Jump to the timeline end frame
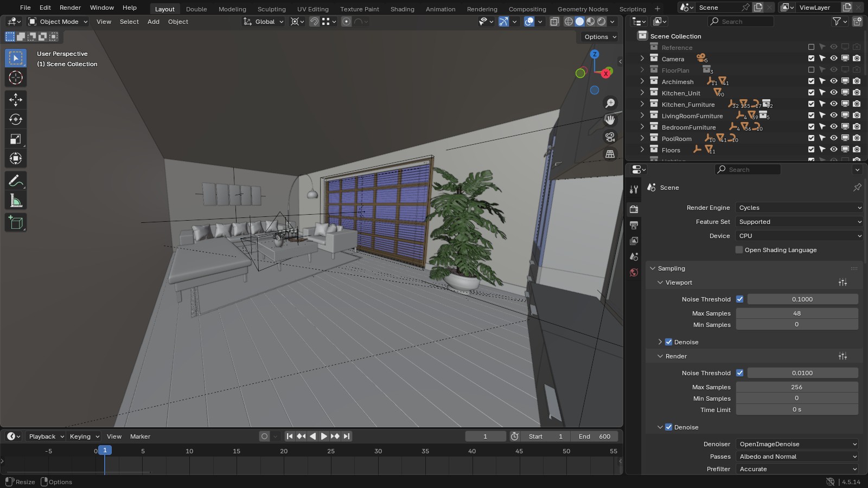 (347, 436)
